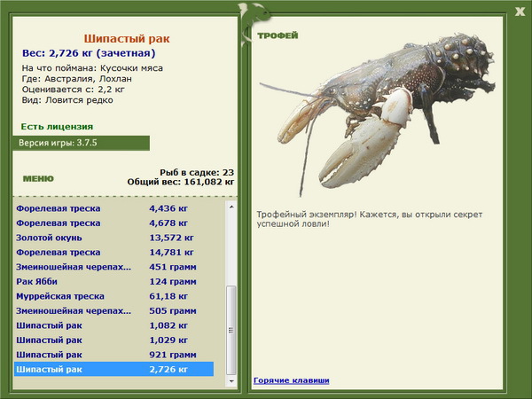Select Форелевая треска 4,678 кг row

(113, 223)
